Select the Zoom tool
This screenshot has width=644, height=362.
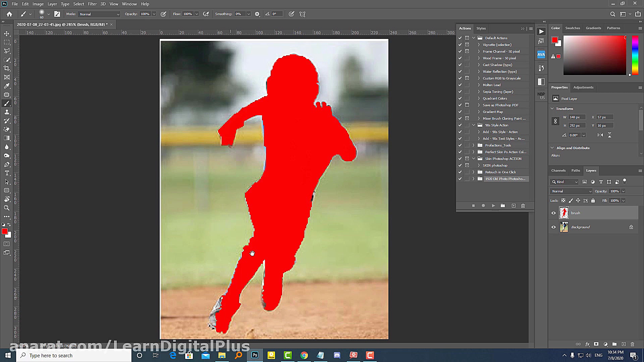[7, 208]
